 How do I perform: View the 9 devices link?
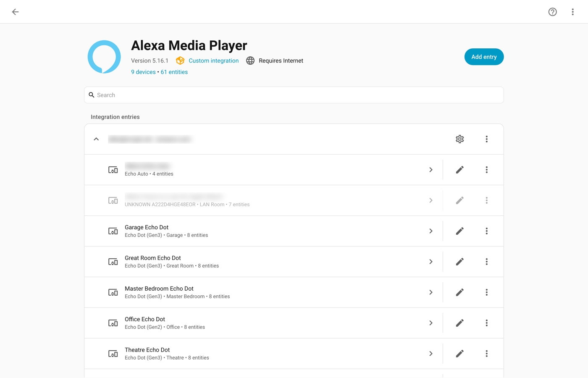(x=143, y=72)
